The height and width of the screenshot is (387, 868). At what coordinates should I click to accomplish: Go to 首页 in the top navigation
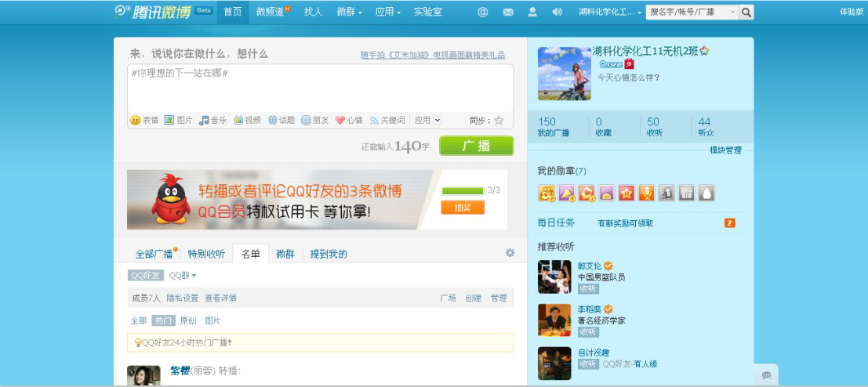233,12
